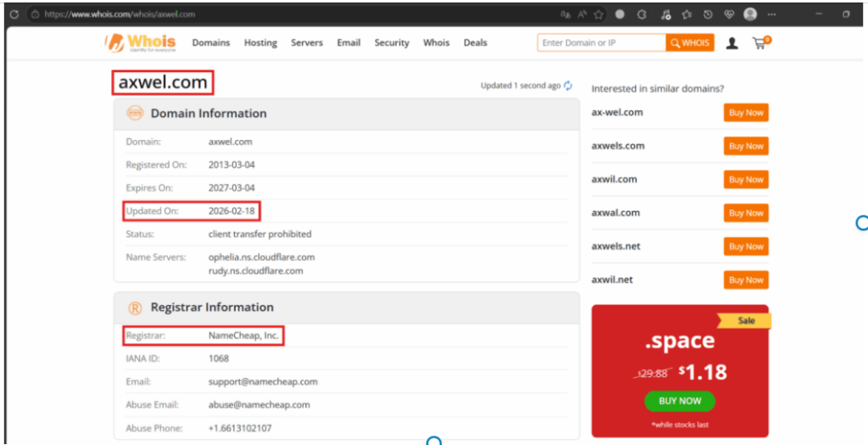
Task: Open the Email menu
Action: [x=348, y=42]
